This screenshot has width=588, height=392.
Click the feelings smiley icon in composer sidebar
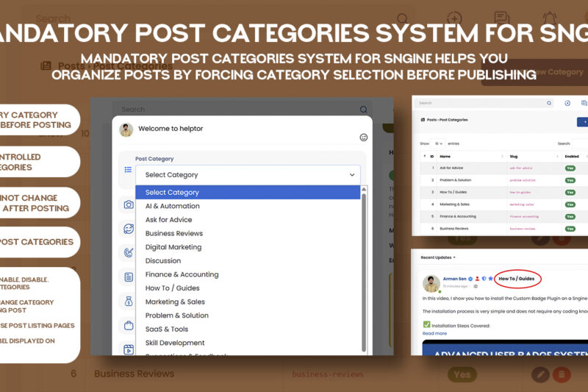(x=129, y=229)
